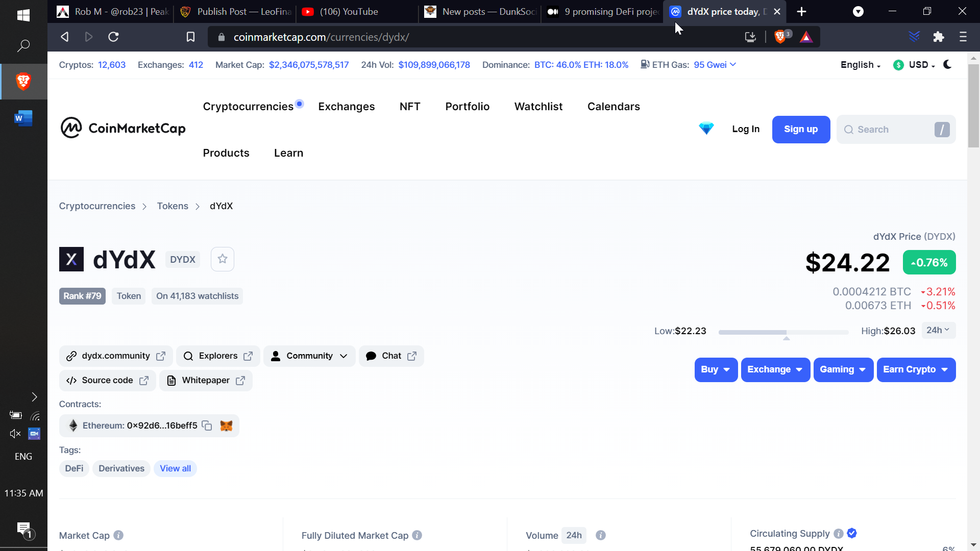The width and height of the screenshot is (980, 551).
Task: Click the Fully Diluted Market Cap info icon
Action: (417, 535)
